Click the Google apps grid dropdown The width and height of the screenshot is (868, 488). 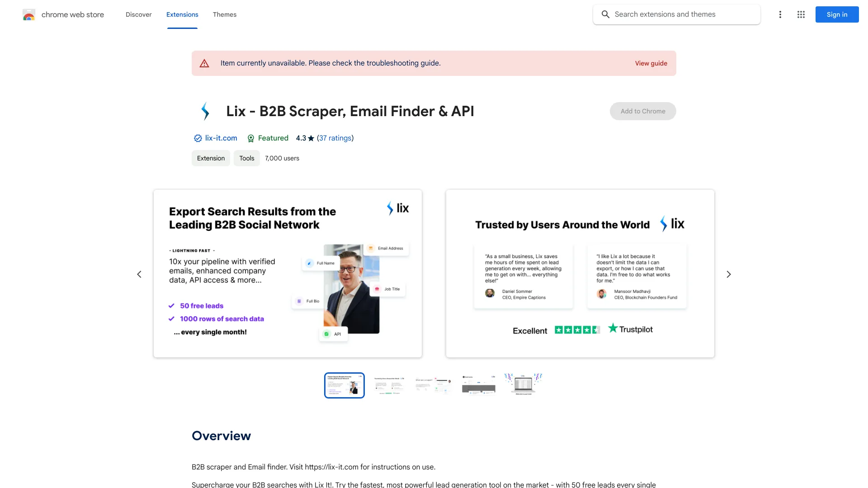click(801, 14)
